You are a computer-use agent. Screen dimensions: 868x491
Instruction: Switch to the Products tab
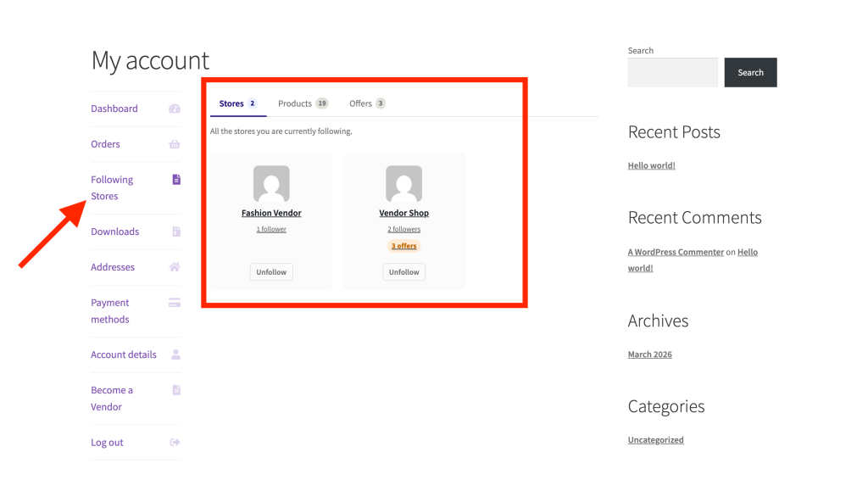[303, 103]
